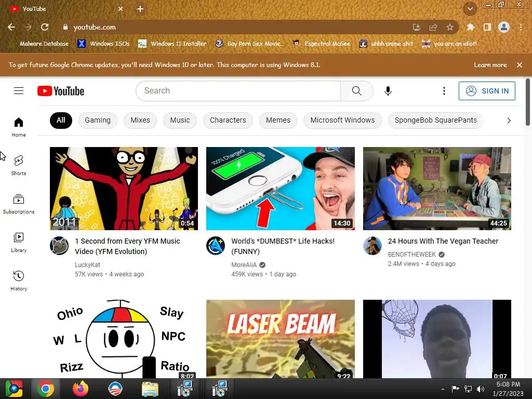This screenshot has width=532, height=399.
Task: Open MoreAliA channel avatar
Action: coord(216,246)
